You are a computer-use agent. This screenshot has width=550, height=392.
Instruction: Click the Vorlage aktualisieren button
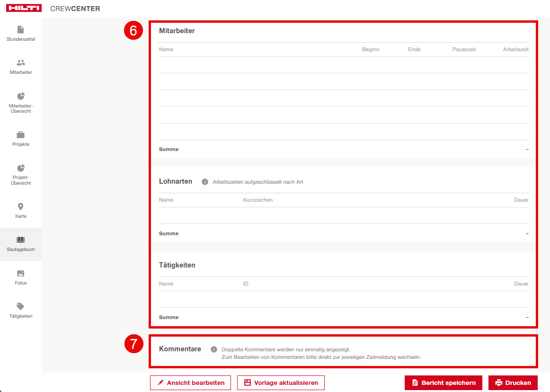281,383
